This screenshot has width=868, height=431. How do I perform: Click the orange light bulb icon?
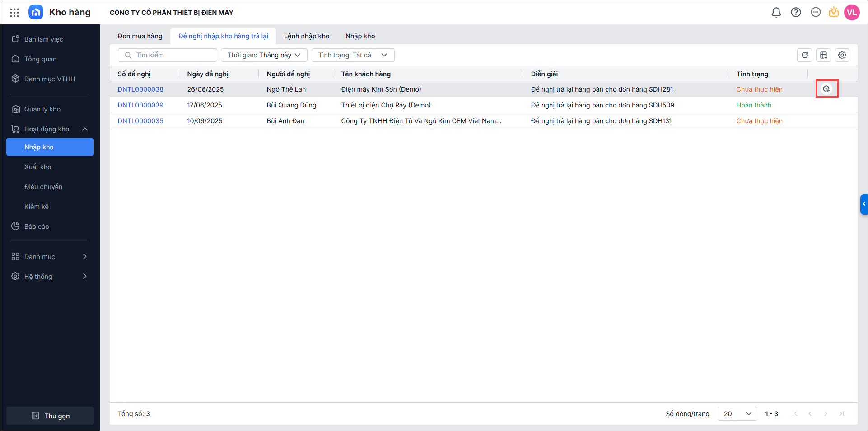pyautogui.click(x=834, y=13)
